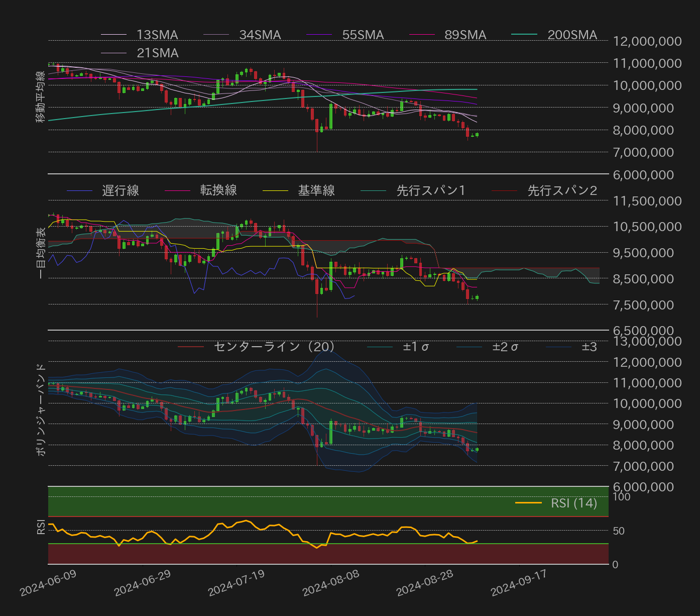Click the RSI axis value 50
700x616 pixels.
coord(619,531)
